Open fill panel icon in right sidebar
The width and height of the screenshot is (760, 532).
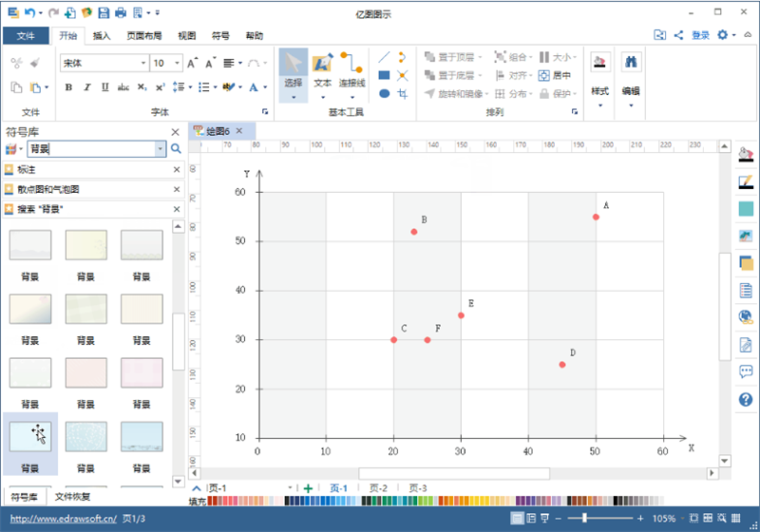(746, 155)
